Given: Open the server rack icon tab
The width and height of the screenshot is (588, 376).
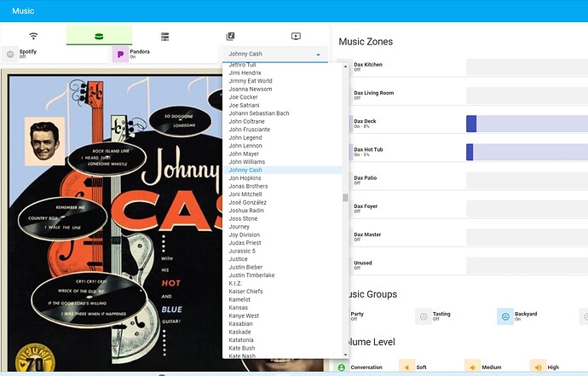Looking at the screenshot, I should pos(164,36).
